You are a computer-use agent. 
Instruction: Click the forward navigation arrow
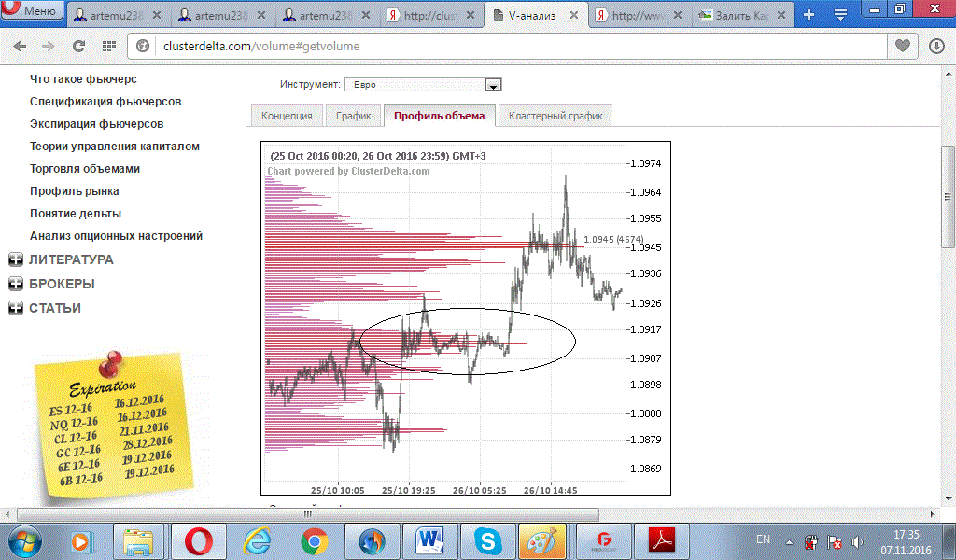pyautogui.click(x=49, y=47)
